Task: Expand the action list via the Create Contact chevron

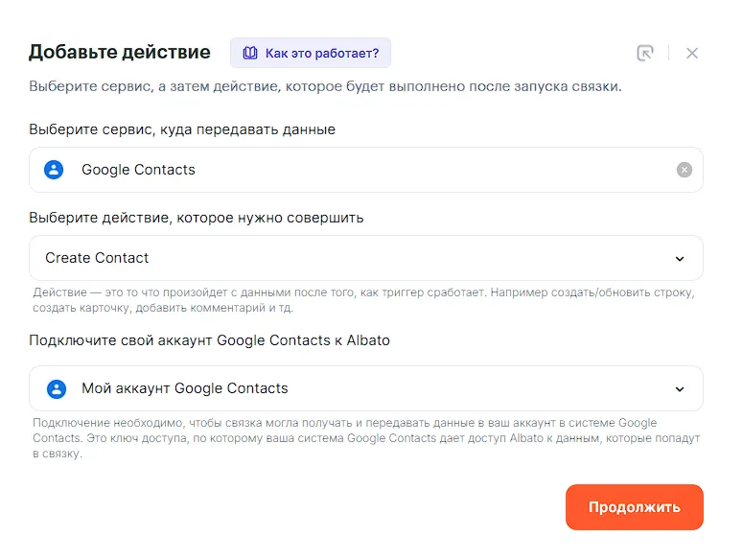Action: click(680, 259)
